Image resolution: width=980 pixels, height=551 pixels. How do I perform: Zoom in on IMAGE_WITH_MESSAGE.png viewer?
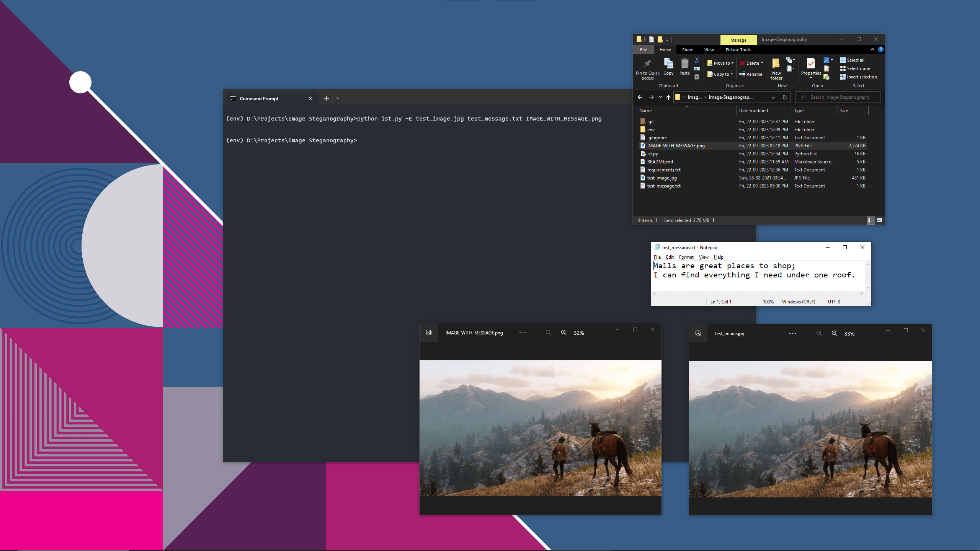tap(563, 333)
